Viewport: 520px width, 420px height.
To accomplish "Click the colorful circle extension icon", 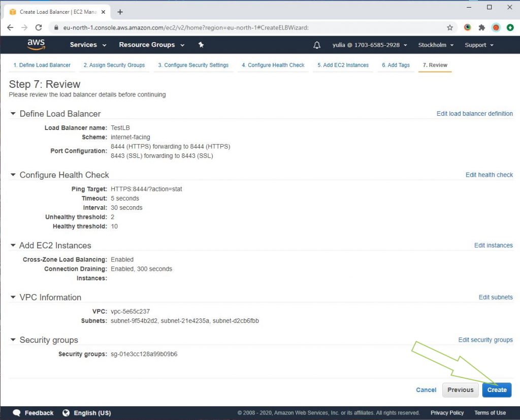I will click(x=467, y=27).
